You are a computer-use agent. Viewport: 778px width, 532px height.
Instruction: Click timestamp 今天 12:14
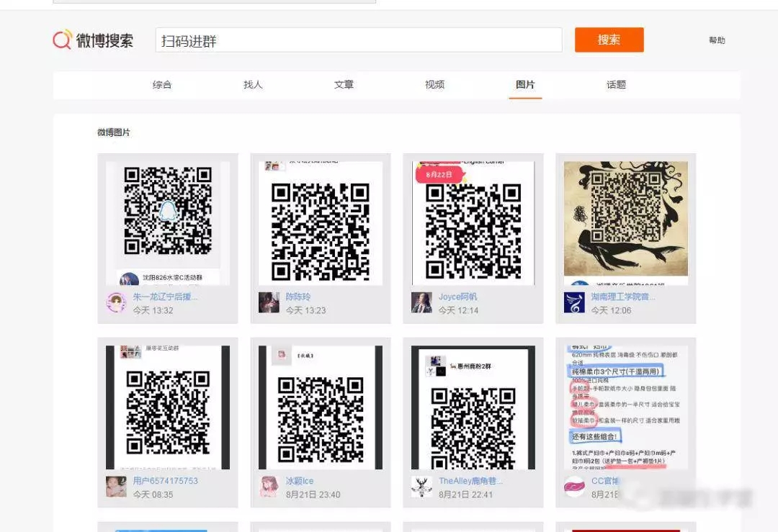coord(458,310)
